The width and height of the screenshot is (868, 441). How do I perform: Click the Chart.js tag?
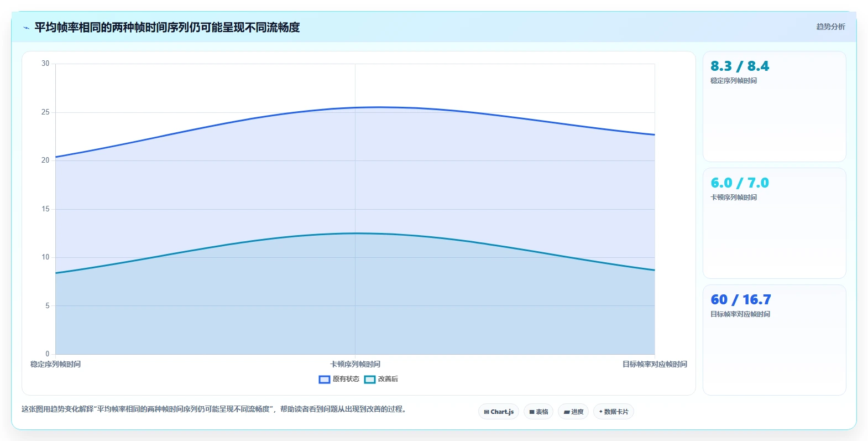(x=499, y=412)
